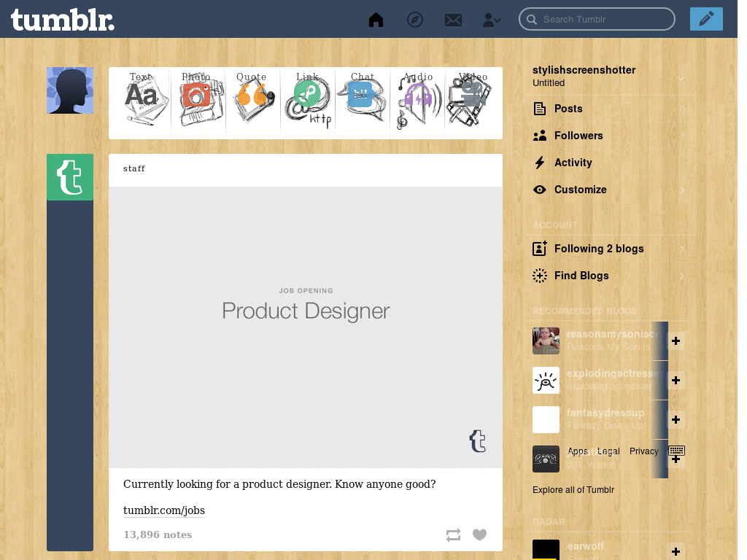Image resolution: width=747 pixels, height=560 pixels.
Task: Open the Explore compass icon
Action: tap(415, 20)
